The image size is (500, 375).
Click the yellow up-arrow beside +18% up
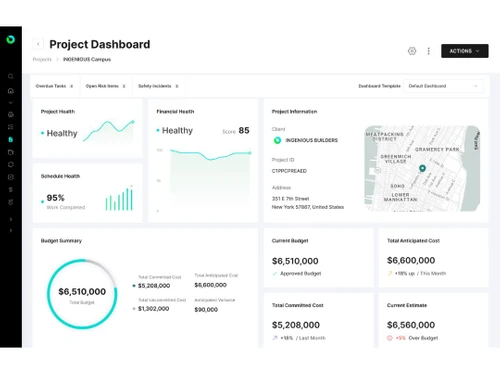[x=390, y=273]
